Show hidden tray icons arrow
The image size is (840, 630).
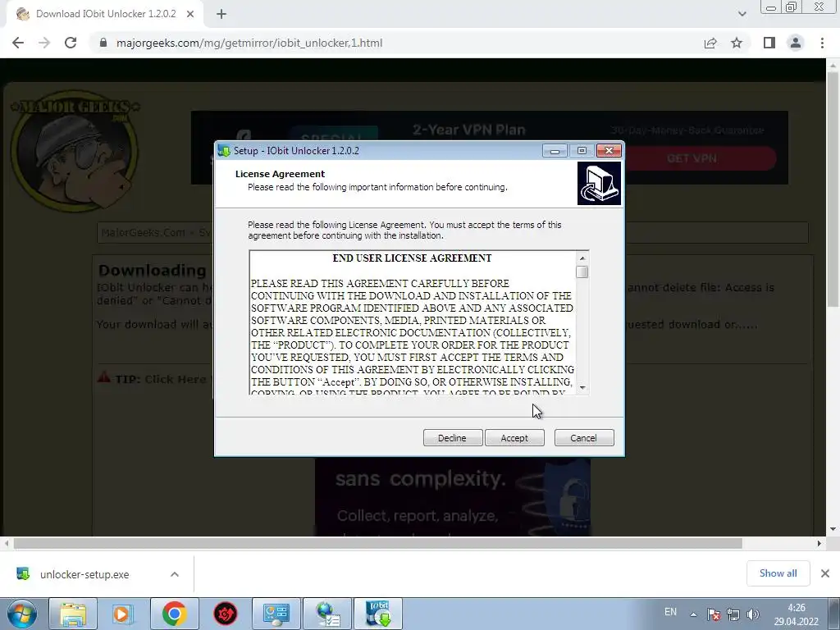(693, 614)
